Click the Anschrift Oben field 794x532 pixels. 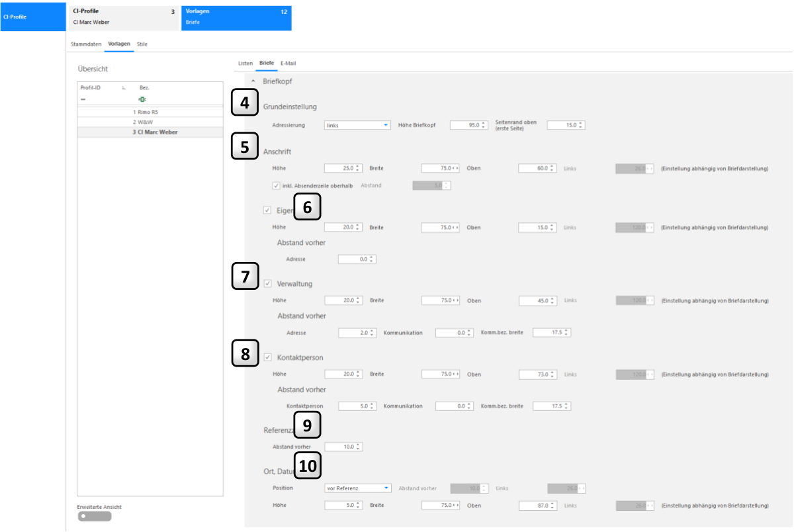point(538,168)
